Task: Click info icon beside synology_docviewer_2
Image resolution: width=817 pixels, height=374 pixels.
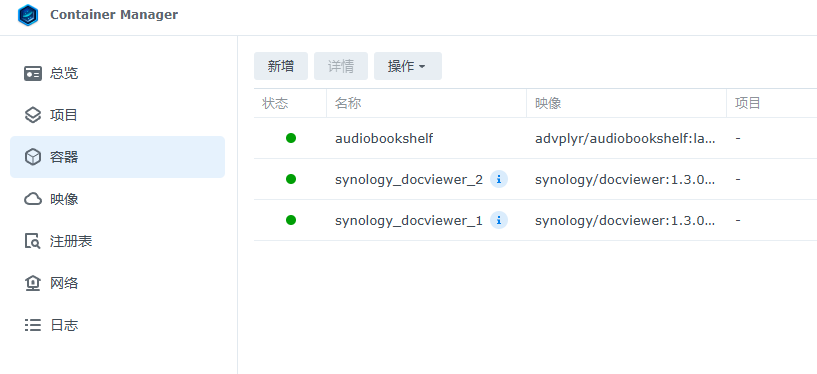Action: pos(499,179)
